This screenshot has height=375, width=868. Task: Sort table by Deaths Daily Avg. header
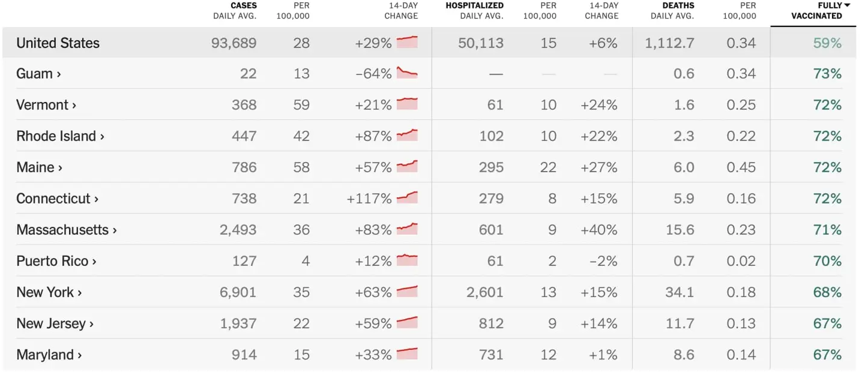(672, 11)
